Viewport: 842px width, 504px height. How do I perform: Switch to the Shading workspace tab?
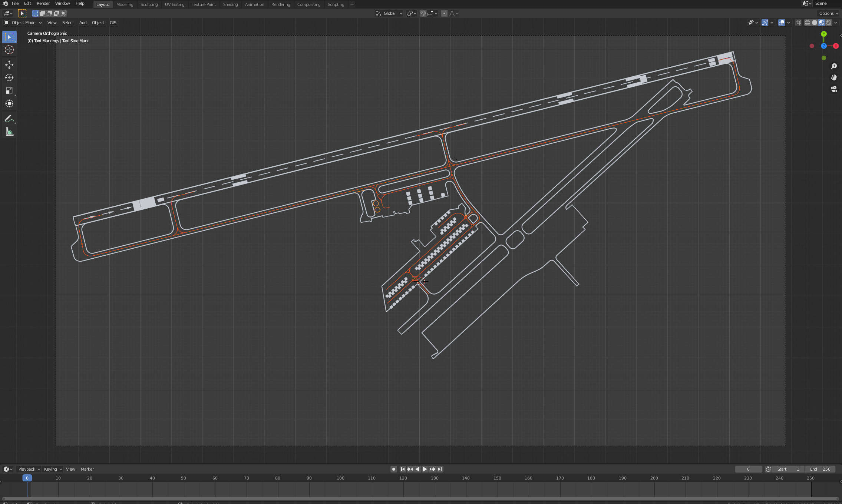point(230,4)
